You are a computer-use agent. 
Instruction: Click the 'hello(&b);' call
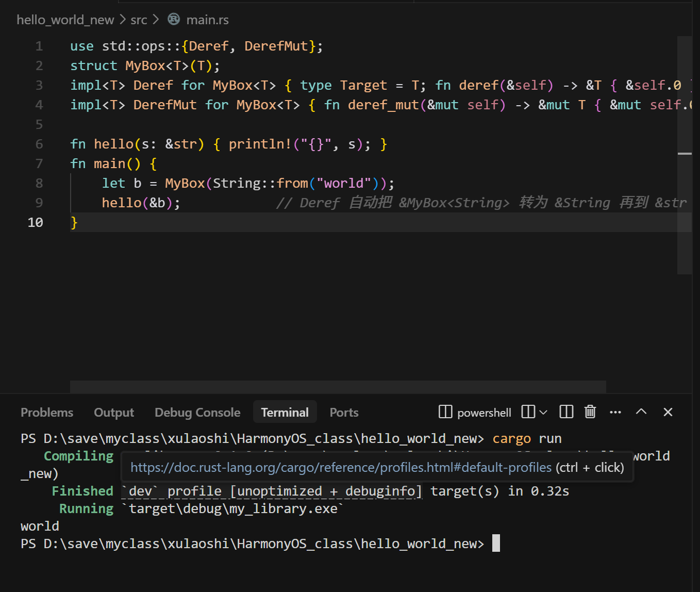click(x=141, y=203)
